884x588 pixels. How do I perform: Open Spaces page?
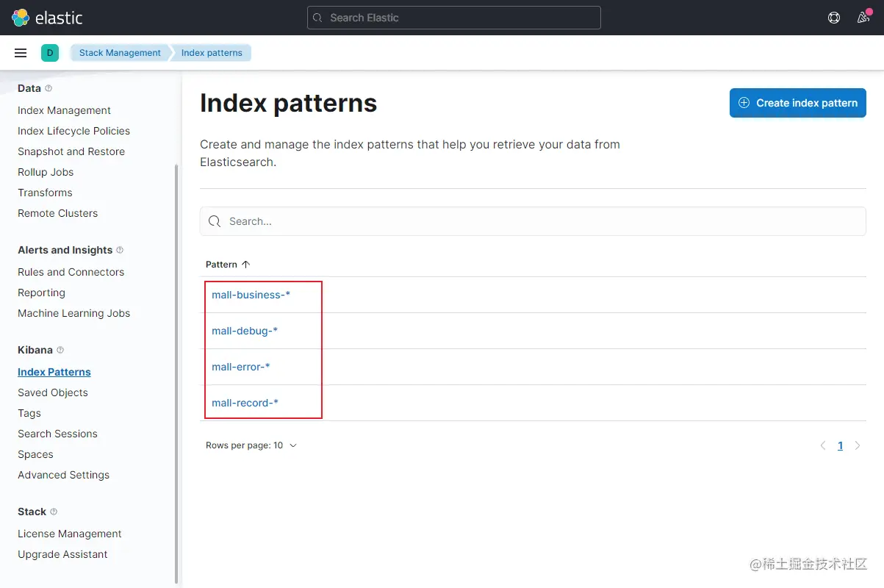pyautogui.click(x=35, y=454)
